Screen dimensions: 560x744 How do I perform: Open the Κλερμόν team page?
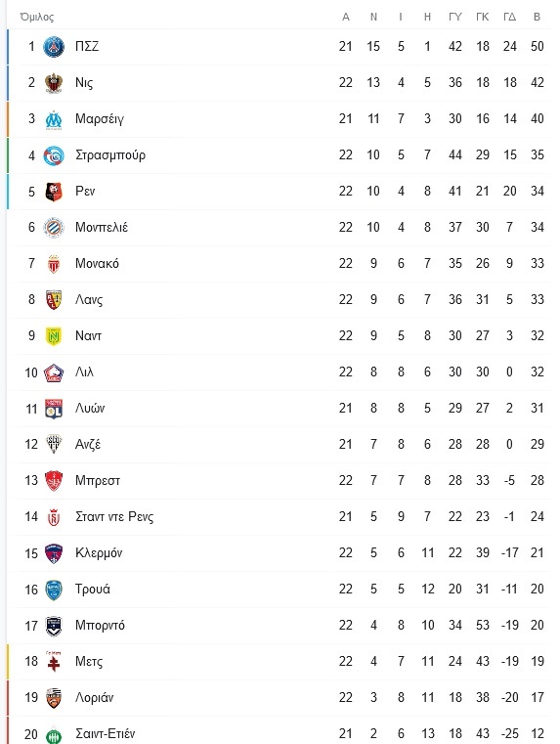coord(99,553)
